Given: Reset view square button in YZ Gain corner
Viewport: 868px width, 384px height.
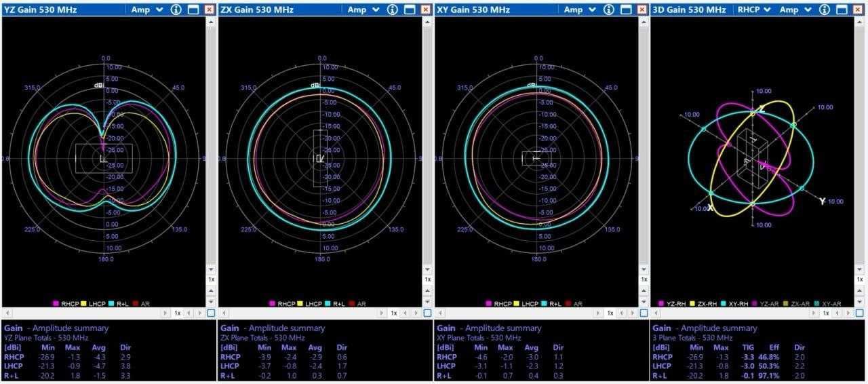Looking at the screenshot, I should point(211,313).
